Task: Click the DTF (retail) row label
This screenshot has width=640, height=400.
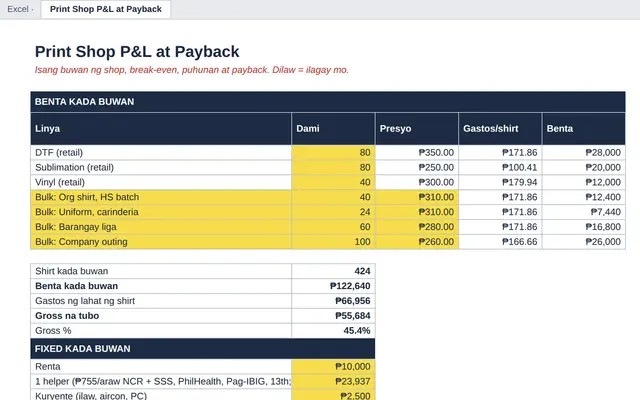Action: click(x=161, y=153)
